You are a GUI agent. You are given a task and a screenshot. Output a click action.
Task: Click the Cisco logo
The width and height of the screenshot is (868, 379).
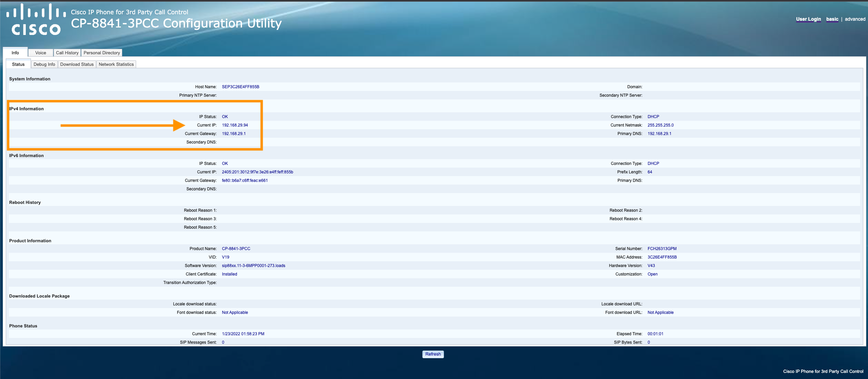[x=36, y=19]
